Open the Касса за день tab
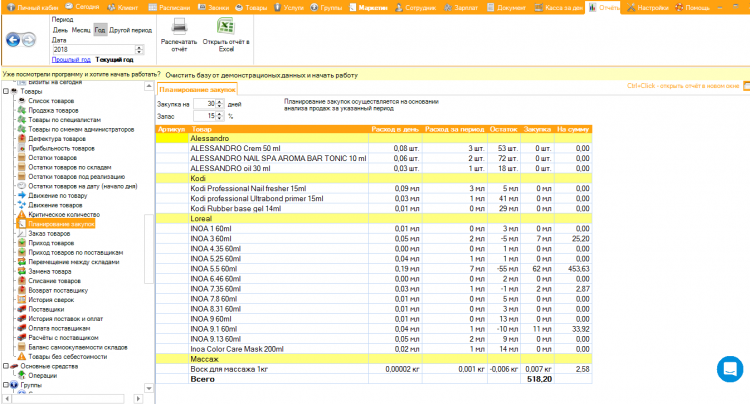 pyautogui.click(x=559, y=7)
